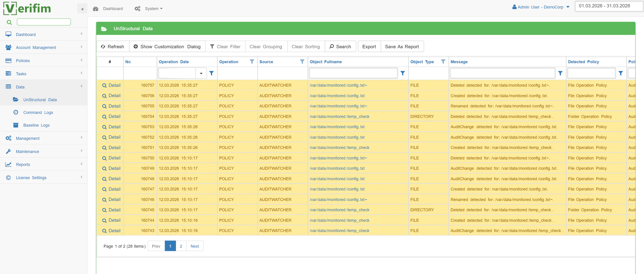Click the Object Fullname filter row funnel icon
Screen dimensions: 644x274
(x=402, y=73)
